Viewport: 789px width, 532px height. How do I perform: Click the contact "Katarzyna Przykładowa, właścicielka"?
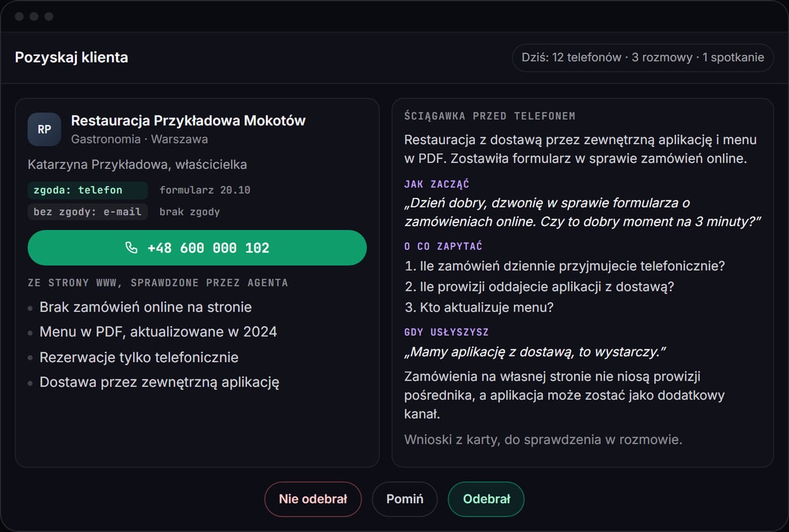(x=137, y=164)
